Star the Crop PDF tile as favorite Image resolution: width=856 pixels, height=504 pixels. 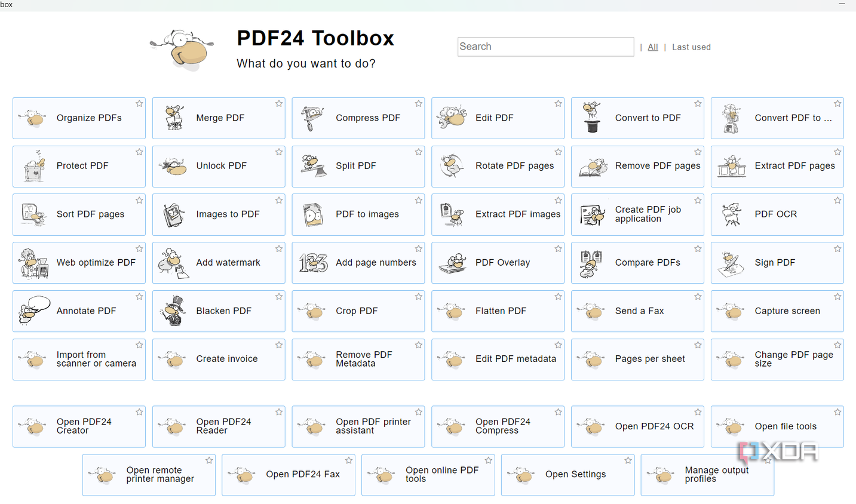(419, 297)
